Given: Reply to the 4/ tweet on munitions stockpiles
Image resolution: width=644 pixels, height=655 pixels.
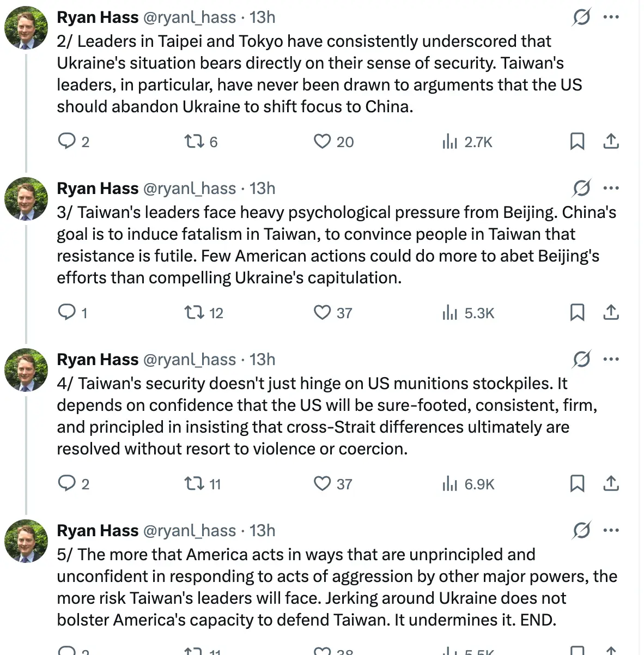Looking at the screenshot, I should (66, 484).
